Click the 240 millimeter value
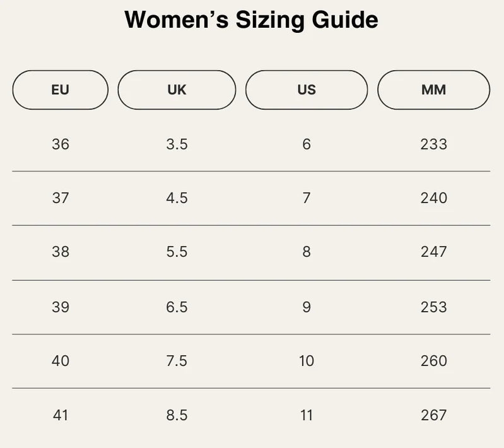The image size is (504, 448). point(433,198)
